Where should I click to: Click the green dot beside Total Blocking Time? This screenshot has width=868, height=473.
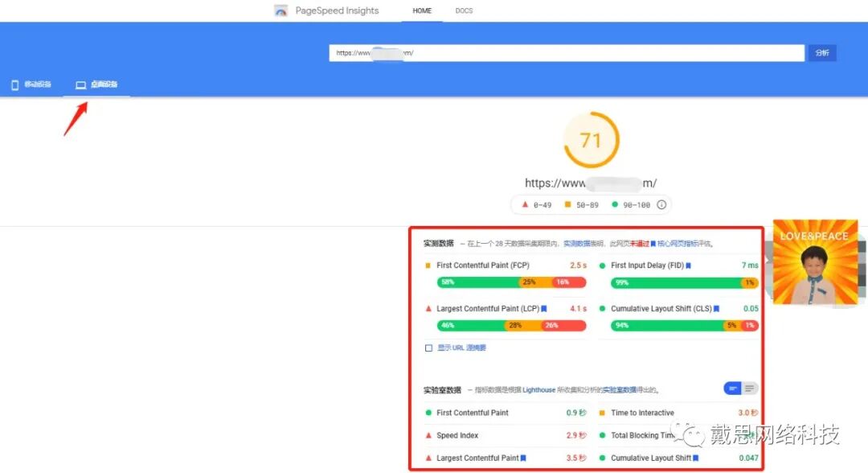click(602, 435)
